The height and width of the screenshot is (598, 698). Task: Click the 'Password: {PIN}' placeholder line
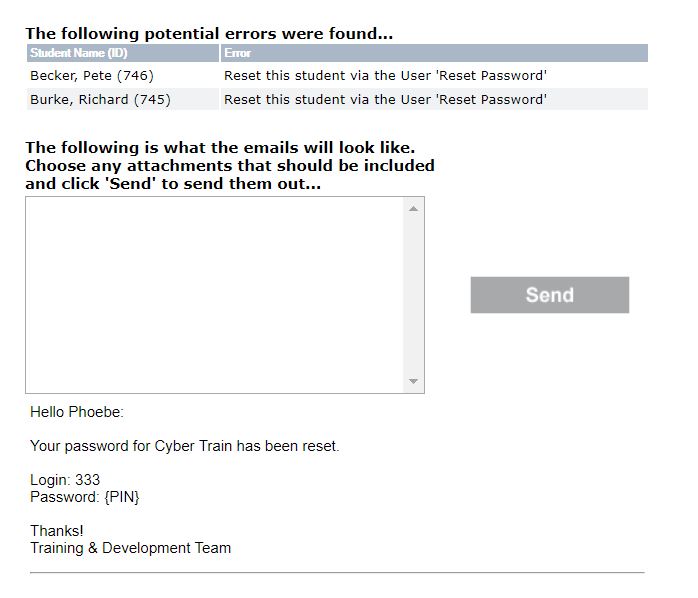point(85,497)
